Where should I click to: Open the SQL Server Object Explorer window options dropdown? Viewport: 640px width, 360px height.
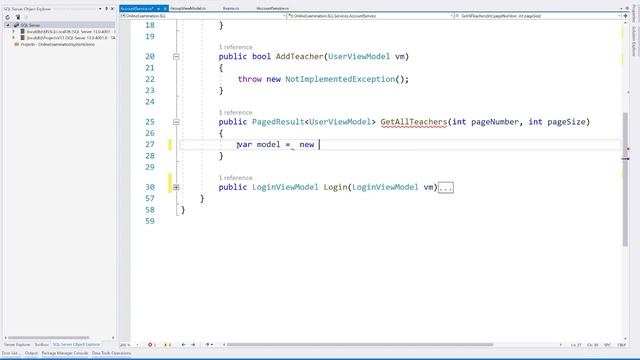(100, 9)
